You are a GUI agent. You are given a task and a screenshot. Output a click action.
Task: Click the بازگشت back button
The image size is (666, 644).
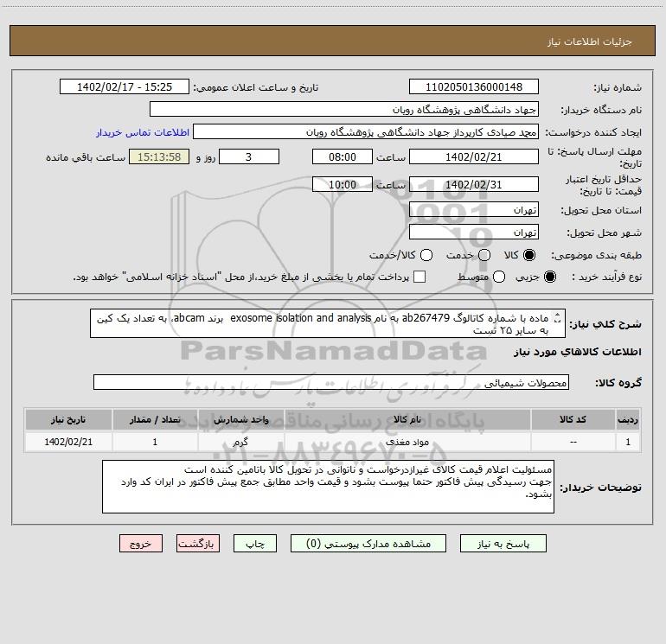click(198, 544)
